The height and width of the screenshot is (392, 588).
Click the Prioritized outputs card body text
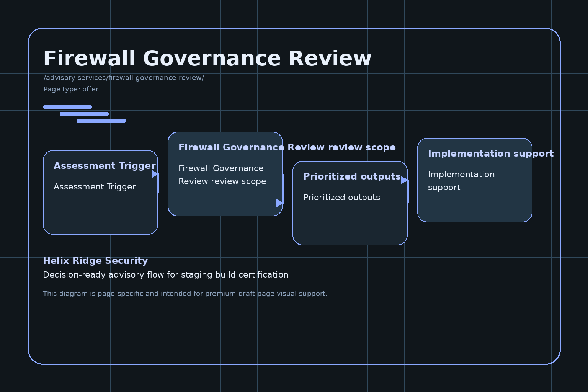(341, 198)
